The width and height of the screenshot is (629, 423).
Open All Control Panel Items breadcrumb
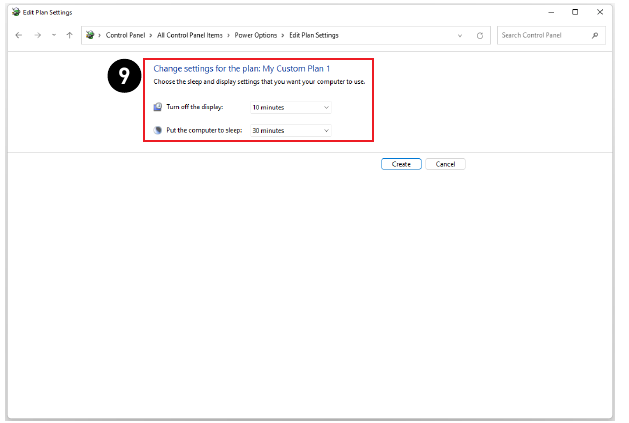pos(190,35)
